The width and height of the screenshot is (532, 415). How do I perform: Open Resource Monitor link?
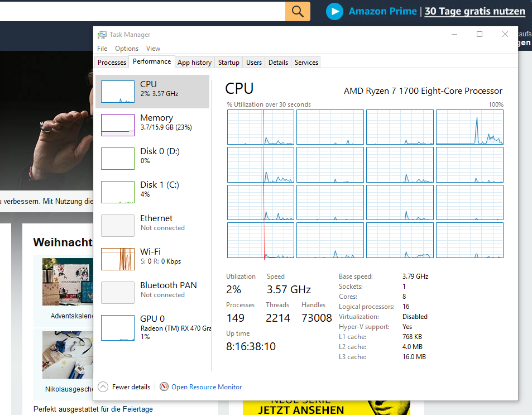coord(207,387)
